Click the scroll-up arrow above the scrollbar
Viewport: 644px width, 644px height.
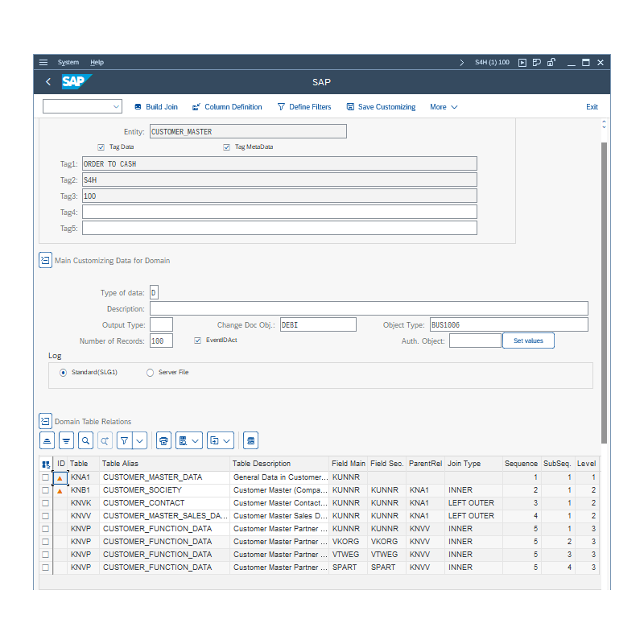tap(604, 122)
